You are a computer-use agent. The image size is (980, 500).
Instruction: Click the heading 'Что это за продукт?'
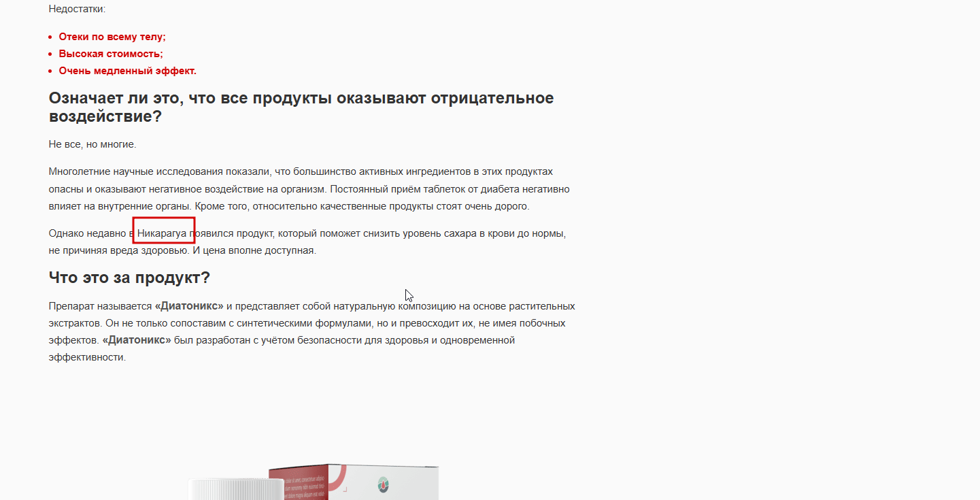click(129, 278)
